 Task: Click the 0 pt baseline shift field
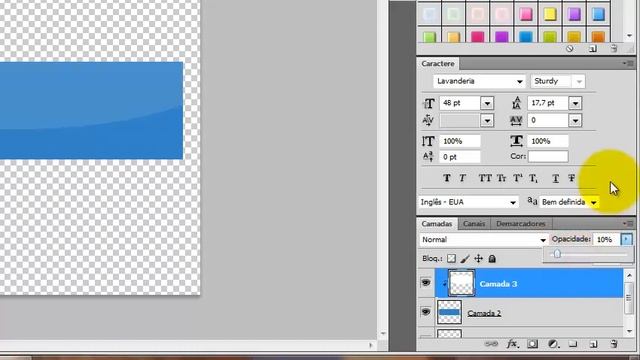tap(460, 157)
